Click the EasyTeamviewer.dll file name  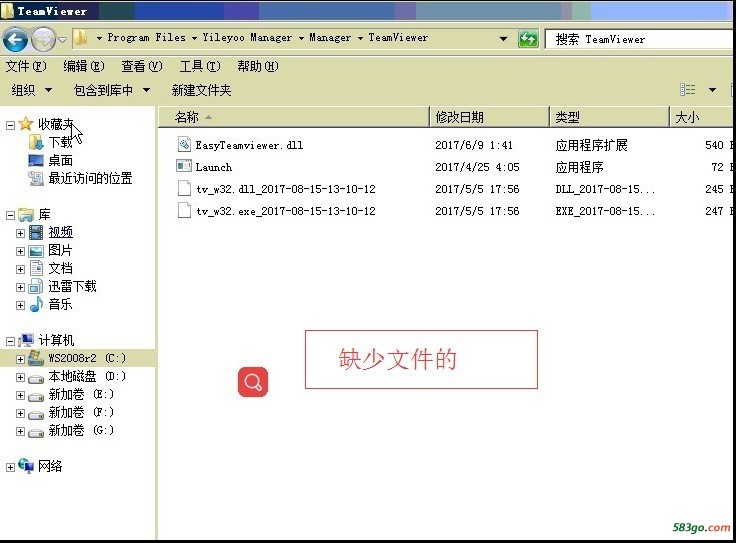(x=249, y=145)
